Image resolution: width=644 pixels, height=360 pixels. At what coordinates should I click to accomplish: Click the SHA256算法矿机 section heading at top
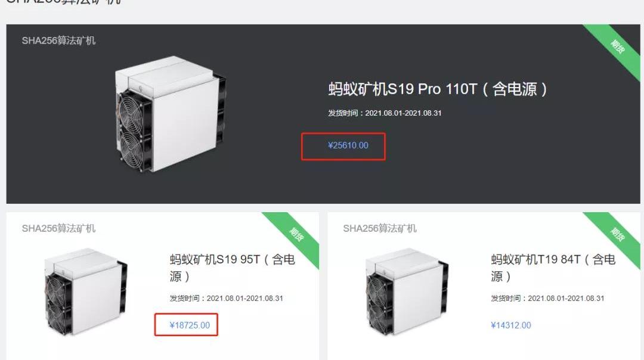64,2
